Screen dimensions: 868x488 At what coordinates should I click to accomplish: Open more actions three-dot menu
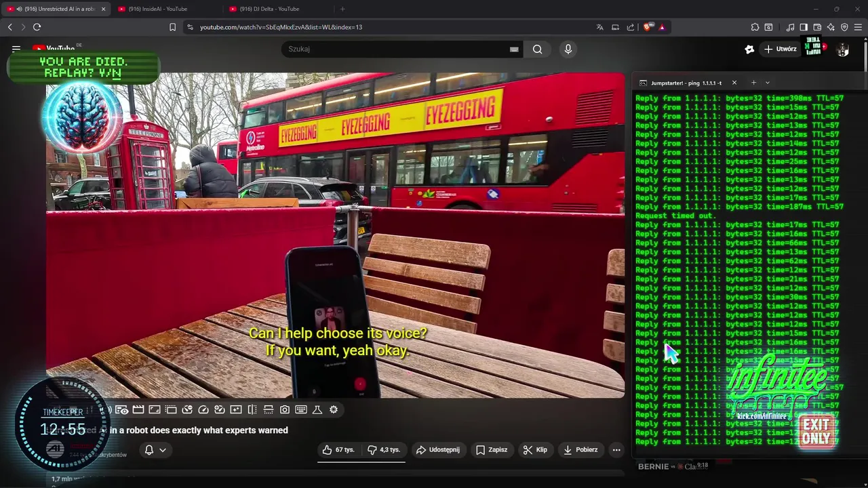[616, 449]
